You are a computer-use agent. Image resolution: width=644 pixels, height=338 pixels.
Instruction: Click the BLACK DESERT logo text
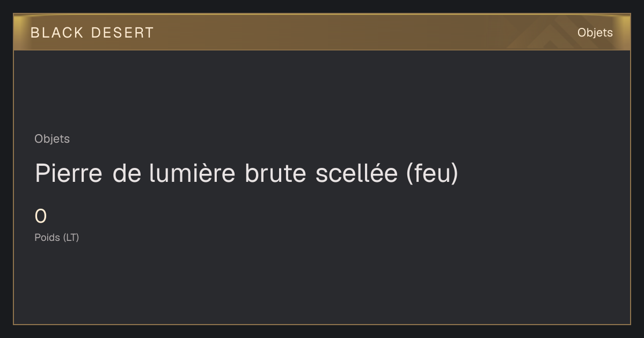click(x=92, y=33)
